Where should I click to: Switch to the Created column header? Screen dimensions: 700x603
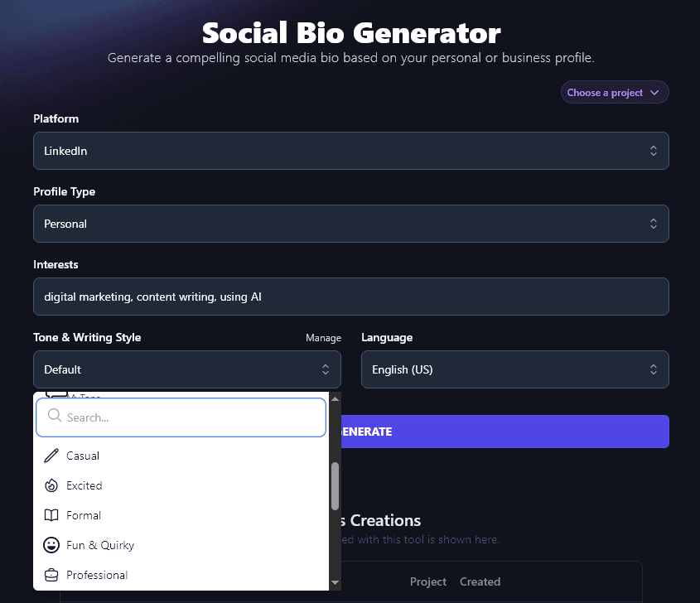(x=480, y=581)
